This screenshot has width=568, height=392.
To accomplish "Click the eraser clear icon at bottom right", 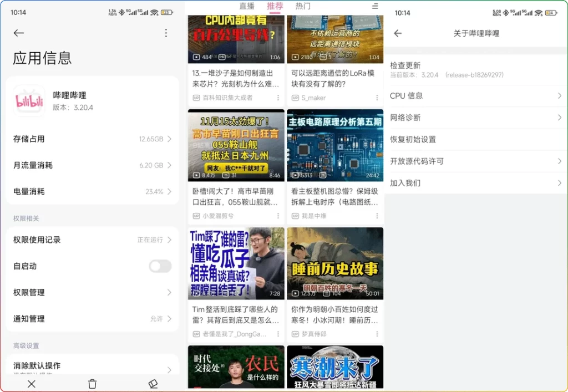I will click(x=153, y=383).
